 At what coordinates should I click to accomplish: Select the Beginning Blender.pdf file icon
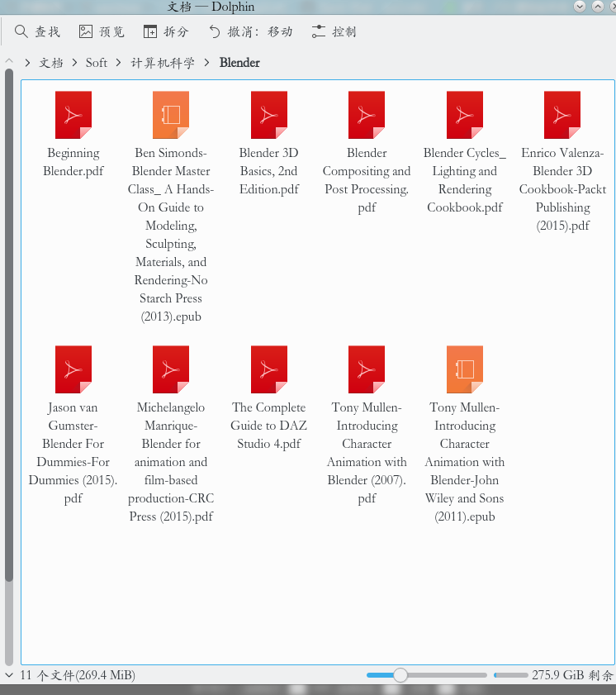coord(73,115)
